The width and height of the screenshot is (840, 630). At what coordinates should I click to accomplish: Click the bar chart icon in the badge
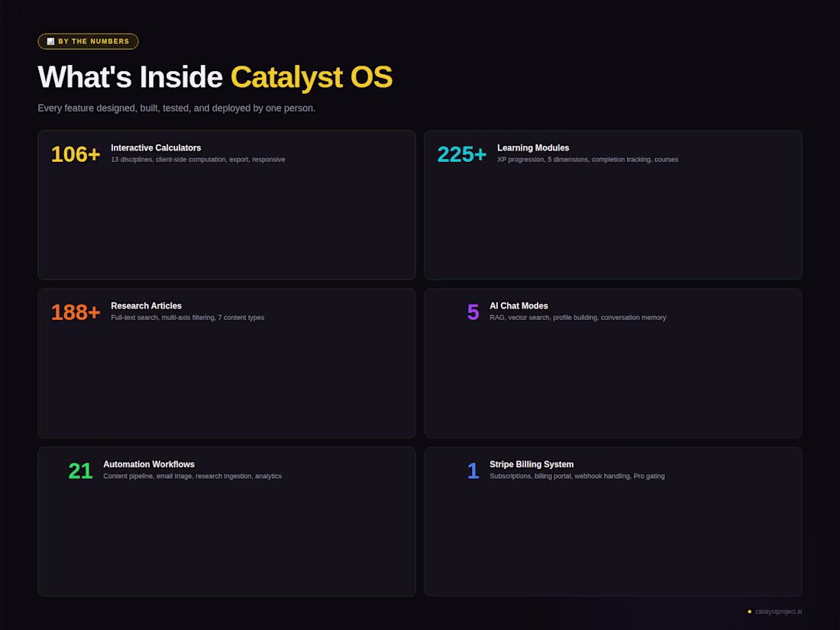pyautogui.click(x=50, y=41)
